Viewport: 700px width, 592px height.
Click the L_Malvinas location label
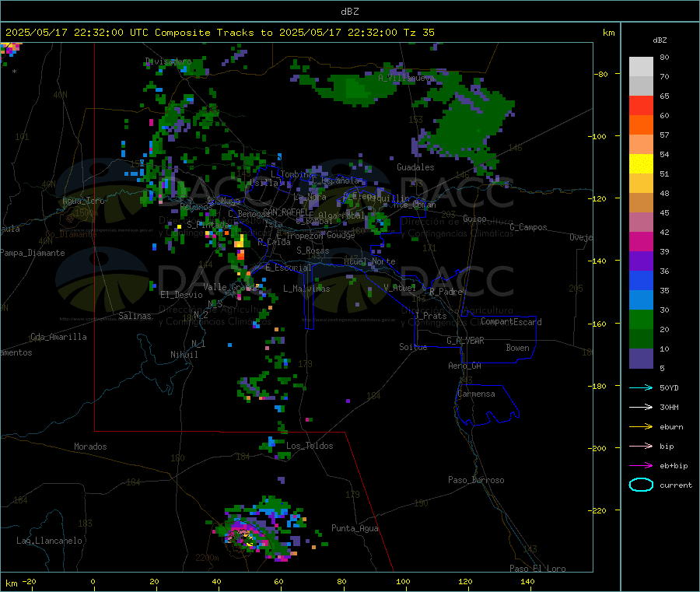pos(306,289)
